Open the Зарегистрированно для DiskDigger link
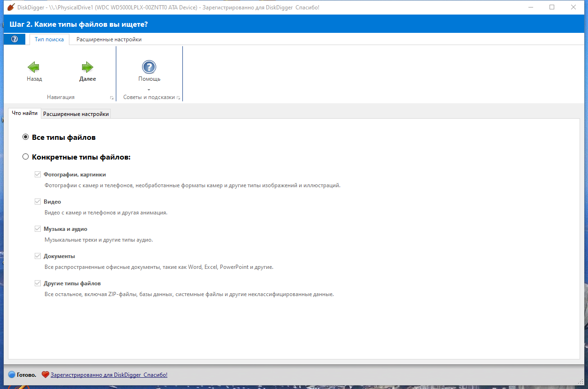The height and width of the screenshot is (389, 588). (109, 375)
